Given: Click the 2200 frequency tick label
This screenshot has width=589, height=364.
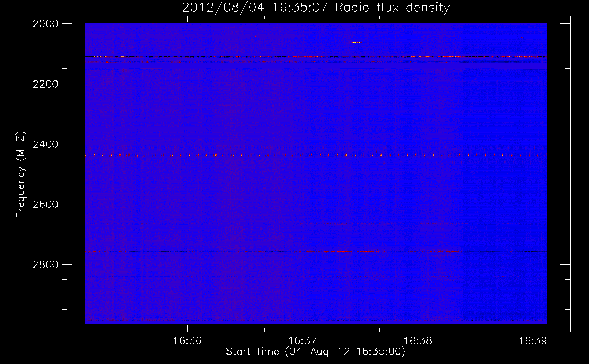Looking at the screenshot, I should [46, 84].
